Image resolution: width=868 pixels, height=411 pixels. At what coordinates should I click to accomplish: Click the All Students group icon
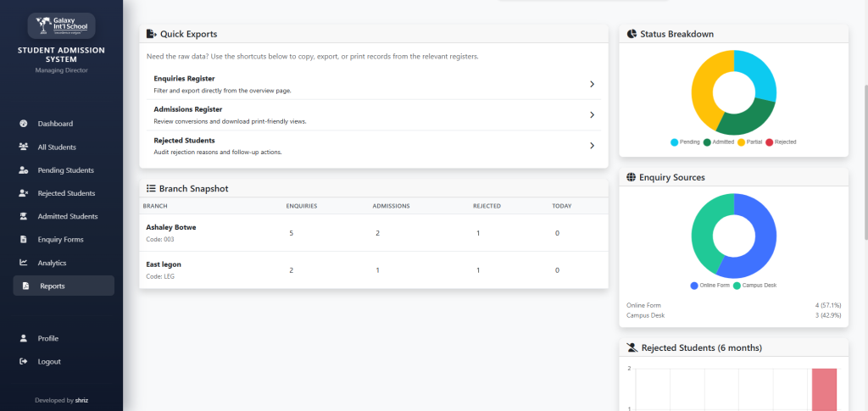24,147
